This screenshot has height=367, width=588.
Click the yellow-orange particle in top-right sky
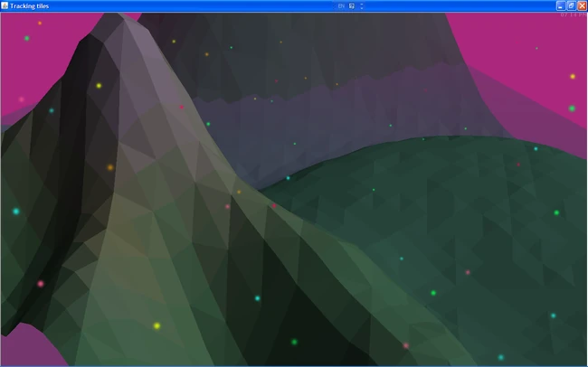573,77
